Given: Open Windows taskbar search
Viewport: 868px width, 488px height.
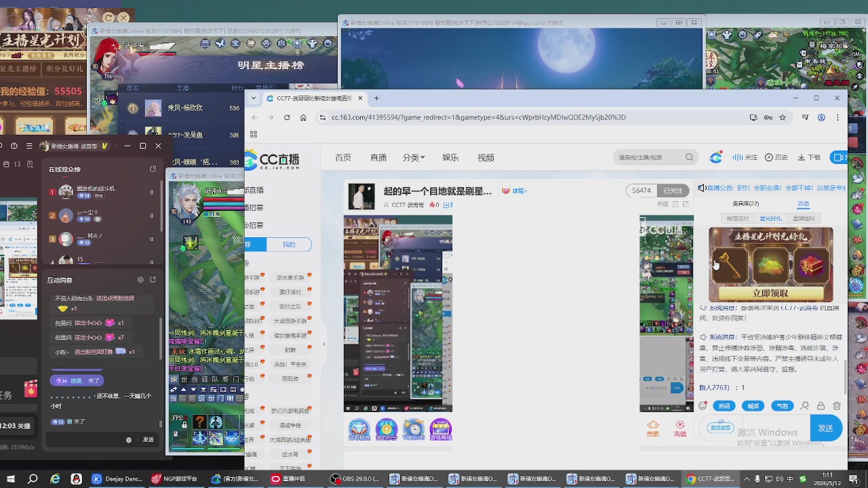Looking at the screenshot, I should [33, 479].
